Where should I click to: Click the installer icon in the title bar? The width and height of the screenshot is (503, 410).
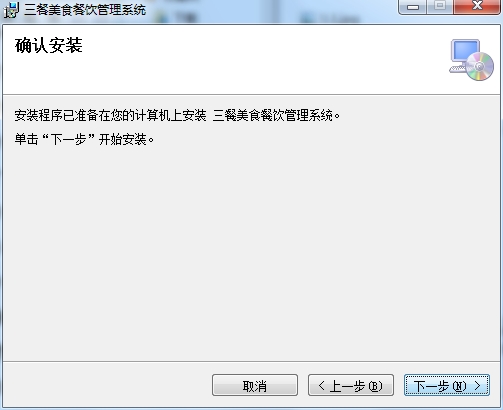point(11,10)
